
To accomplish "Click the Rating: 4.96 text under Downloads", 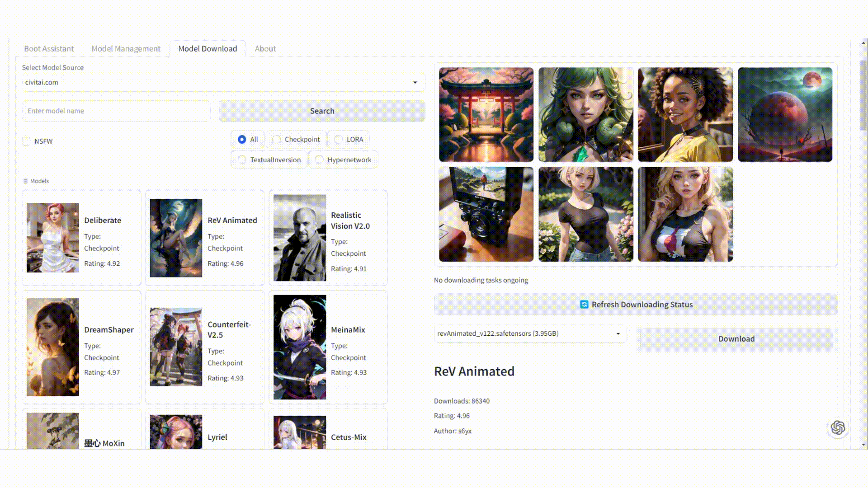I will pyautogui.click(x=452, y=416).
